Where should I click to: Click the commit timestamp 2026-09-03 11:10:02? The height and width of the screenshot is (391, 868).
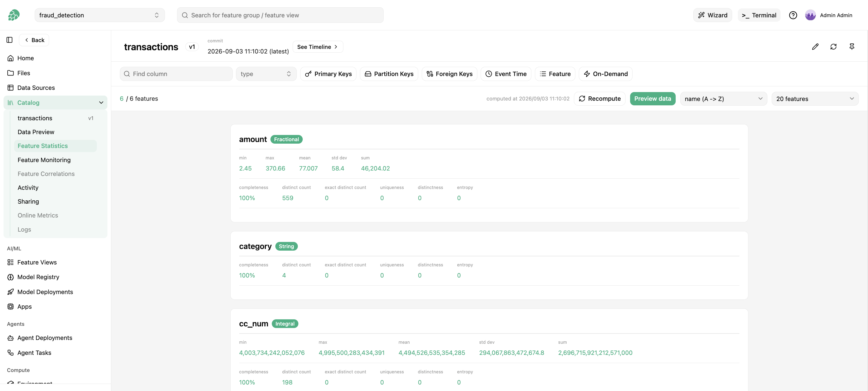(248, 51)
